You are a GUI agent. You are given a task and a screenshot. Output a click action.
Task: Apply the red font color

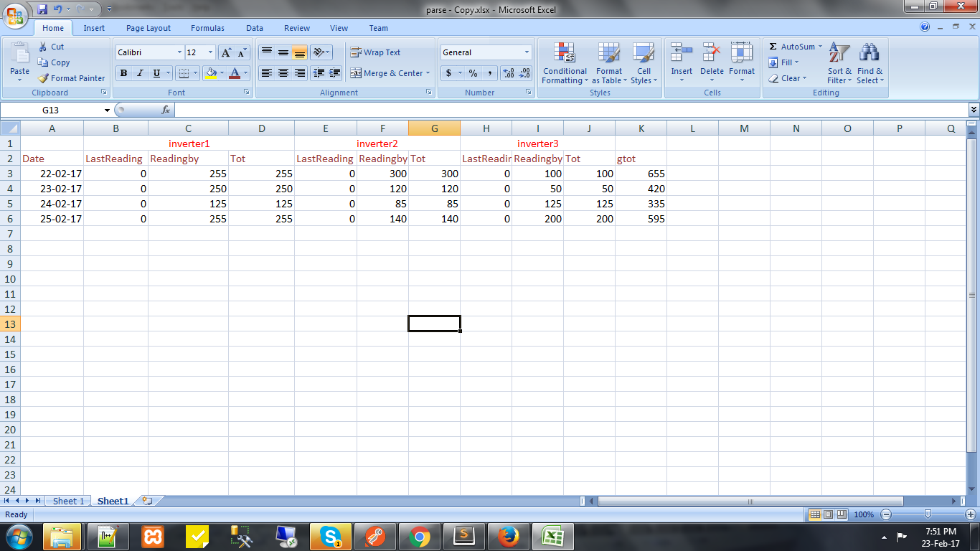[234, 73]
